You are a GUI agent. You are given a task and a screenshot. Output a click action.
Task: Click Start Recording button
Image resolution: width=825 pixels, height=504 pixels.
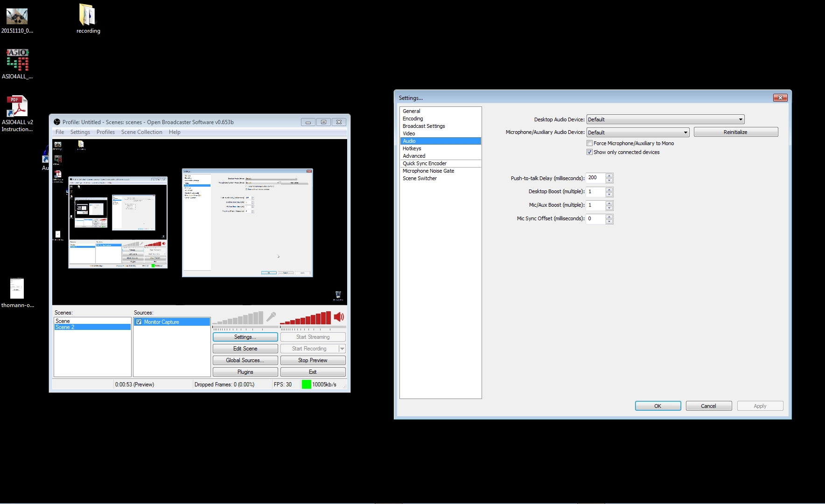pos(309,349)
